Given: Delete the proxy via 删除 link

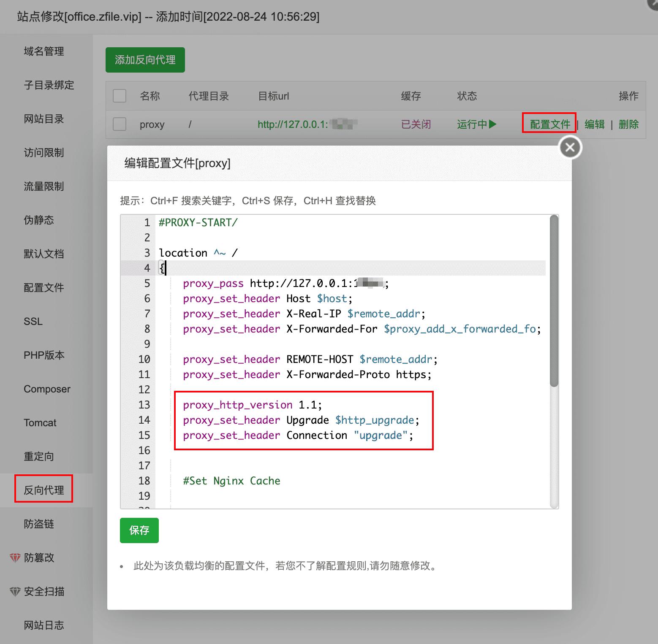Looking at the screenshot, I should click(628, 124).
